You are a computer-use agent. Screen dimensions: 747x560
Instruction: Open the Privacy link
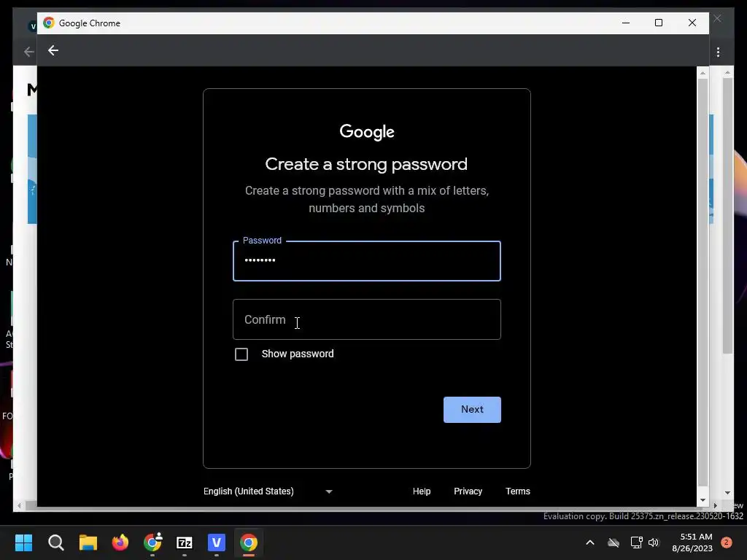(468, 491)
